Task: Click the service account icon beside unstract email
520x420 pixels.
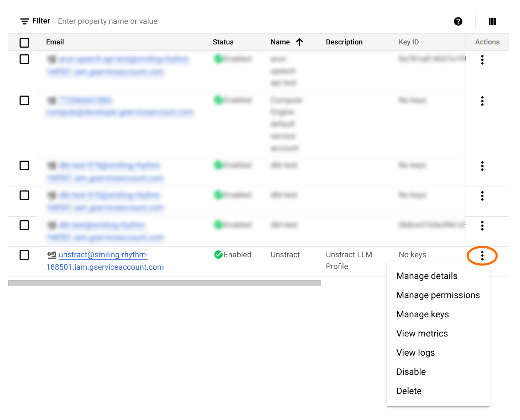Action: click(52, 255)
